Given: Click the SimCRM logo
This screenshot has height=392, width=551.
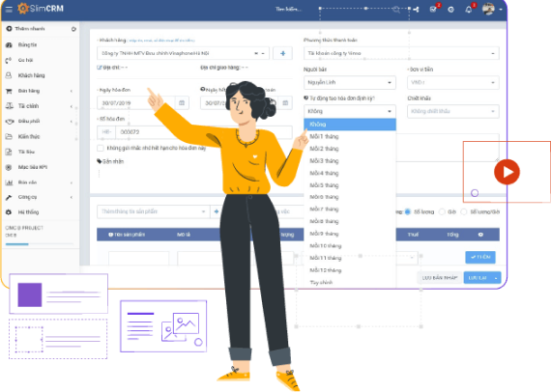Looking at the screenshot, I should point(41,9).
